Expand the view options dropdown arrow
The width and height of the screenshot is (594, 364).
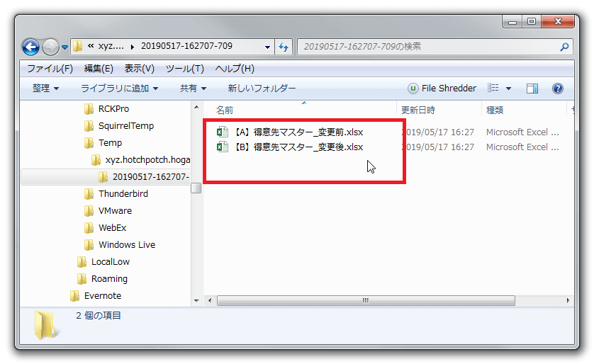[508, 89]
